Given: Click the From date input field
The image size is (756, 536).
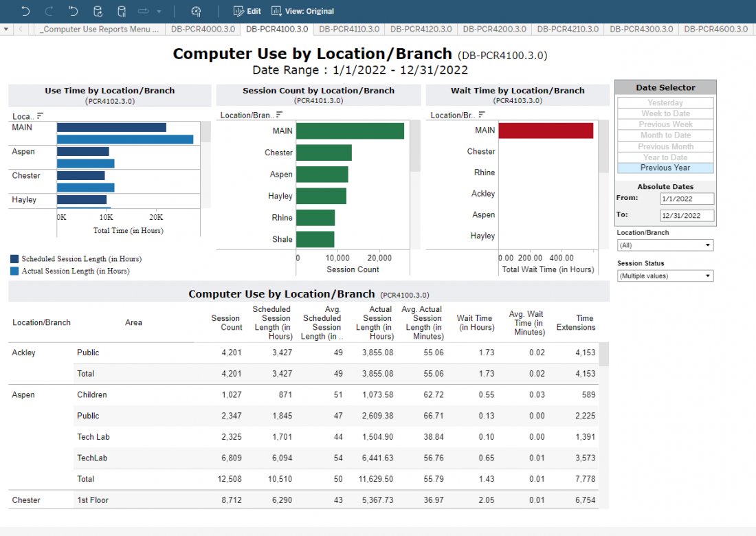Looking at the screenshot, I should (x=687, y=199).
